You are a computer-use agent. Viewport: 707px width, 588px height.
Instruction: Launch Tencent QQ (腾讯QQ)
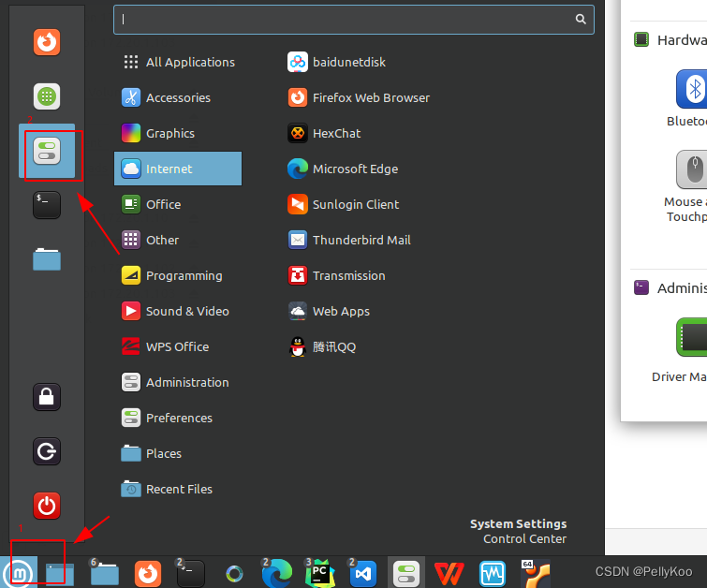coord(322,346)
